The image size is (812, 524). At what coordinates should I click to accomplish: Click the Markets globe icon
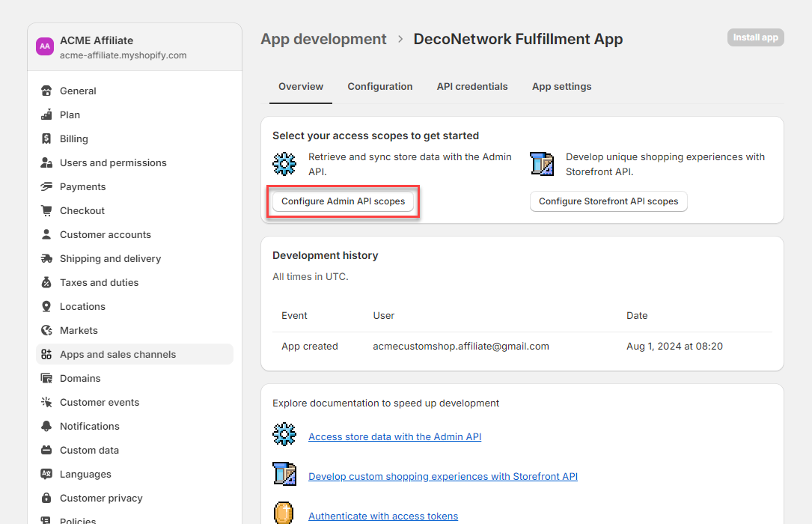(x=46, y=331)
